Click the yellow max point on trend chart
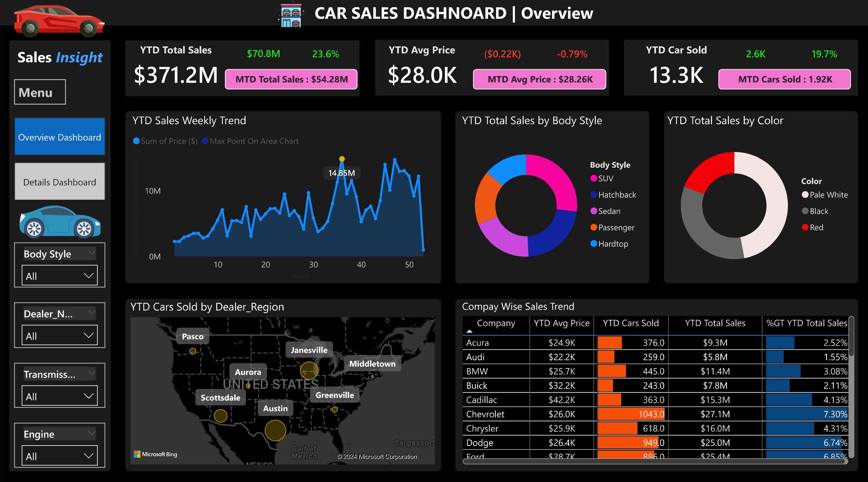This screenshot has height=482, width=868. pos(342,159)
